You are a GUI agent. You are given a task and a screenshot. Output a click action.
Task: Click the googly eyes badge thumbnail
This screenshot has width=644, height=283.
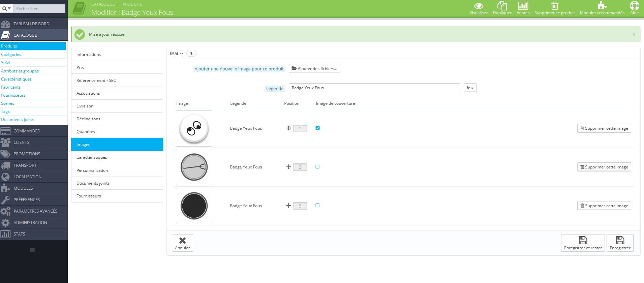tap(194, 128)
